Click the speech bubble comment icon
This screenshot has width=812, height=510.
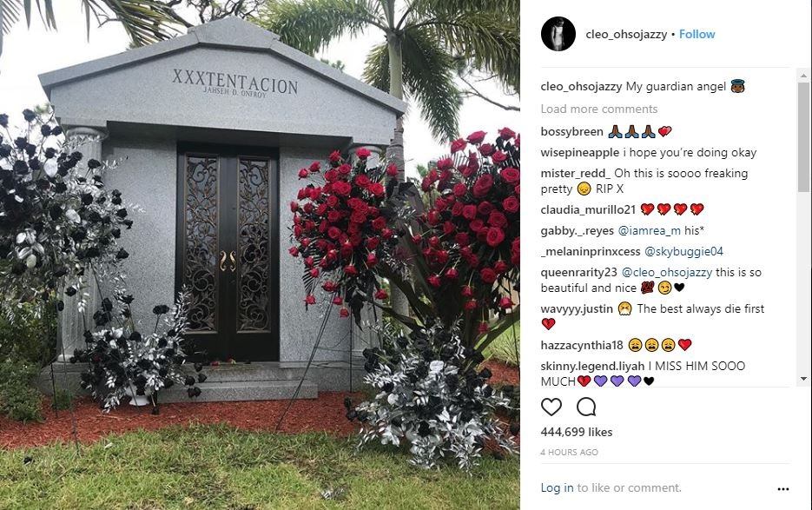coord(586,407)
